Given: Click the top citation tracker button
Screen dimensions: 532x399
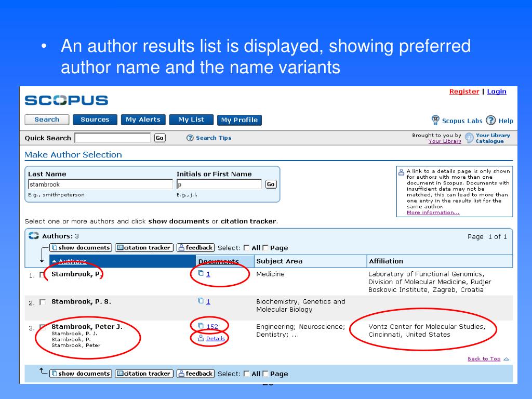Looking at the screenshot, I should pos(144,248).
